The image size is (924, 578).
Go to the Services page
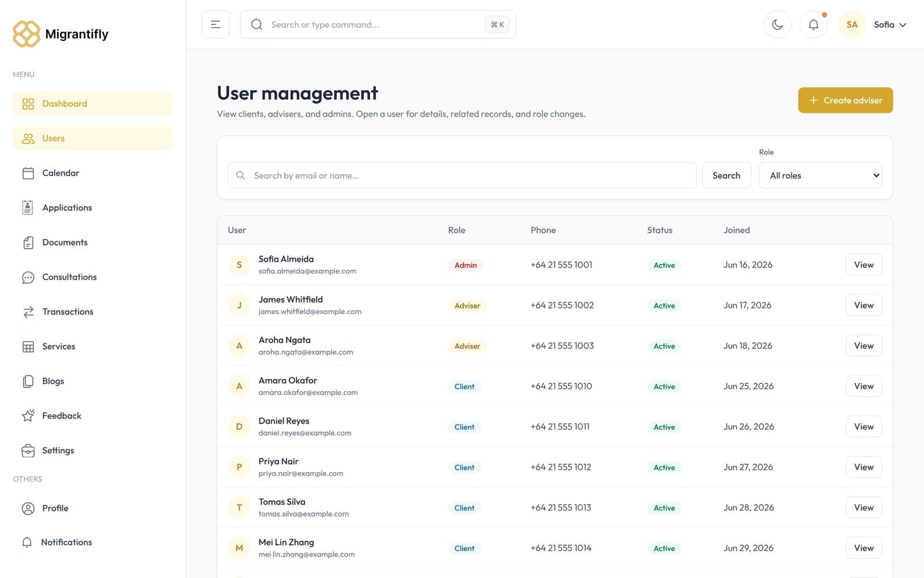click(x=92, y=346)
